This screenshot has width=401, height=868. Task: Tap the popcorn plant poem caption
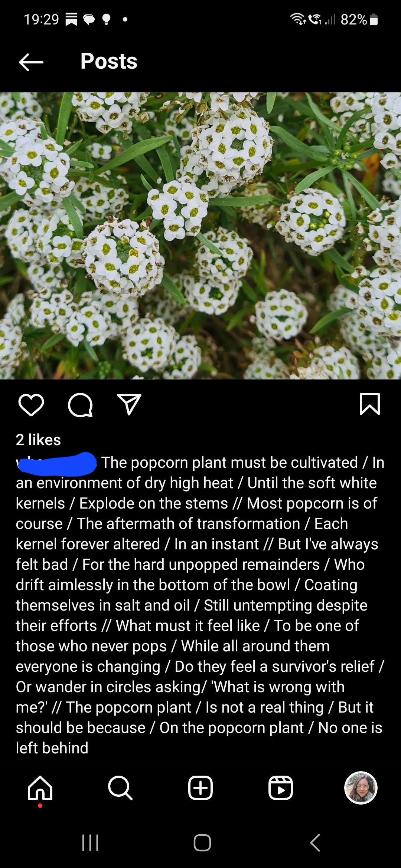coord(200,605)
